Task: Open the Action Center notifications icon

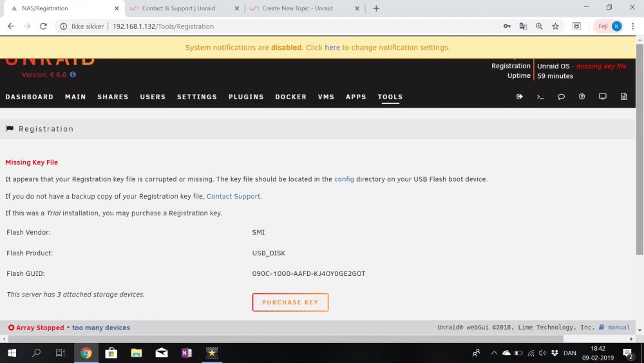Action: coord(627,353)
